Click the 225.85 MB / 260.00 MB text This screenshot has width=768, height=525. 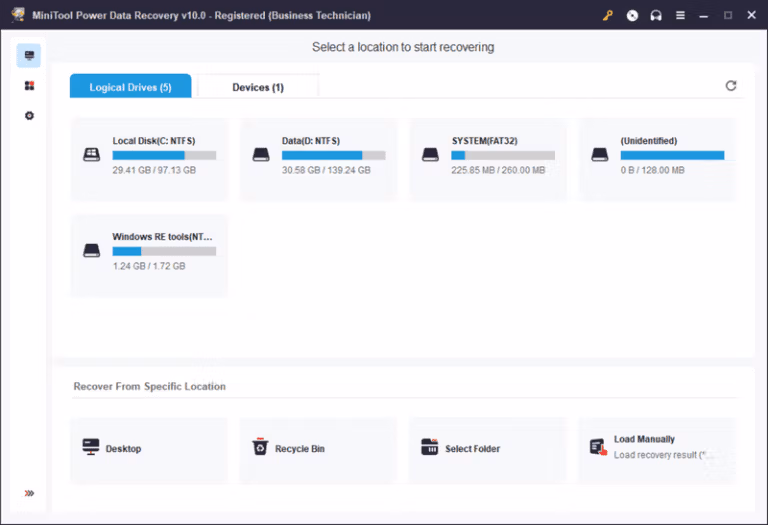pos(498,170)
